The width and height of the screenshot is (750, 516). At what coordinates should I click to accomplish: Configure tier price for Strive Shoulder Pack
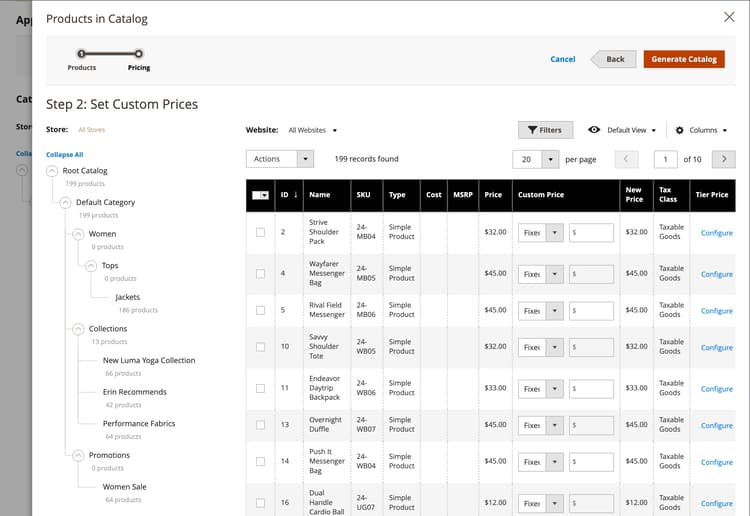pyautogui.click(x=717, y=233)
